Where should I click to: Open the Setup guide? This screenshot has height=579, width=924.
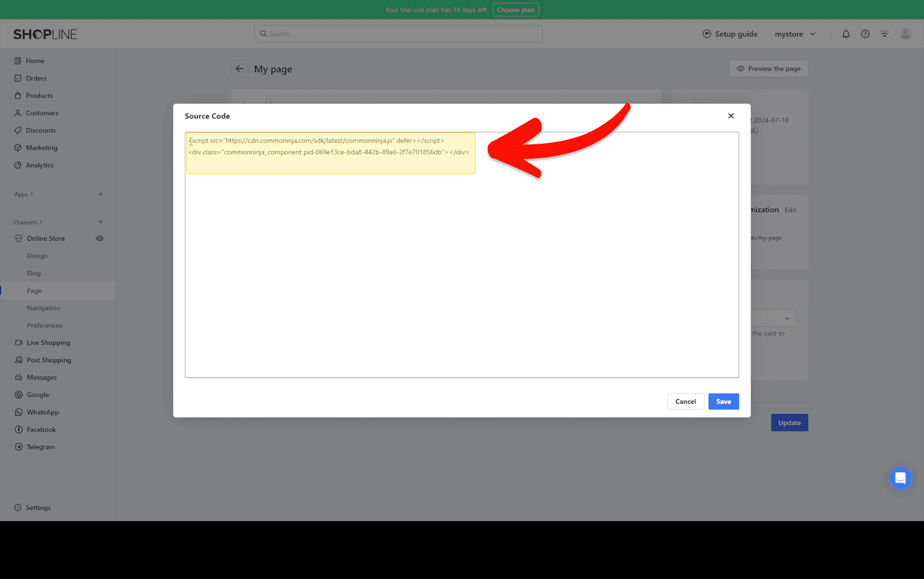(x=730, y=34)
